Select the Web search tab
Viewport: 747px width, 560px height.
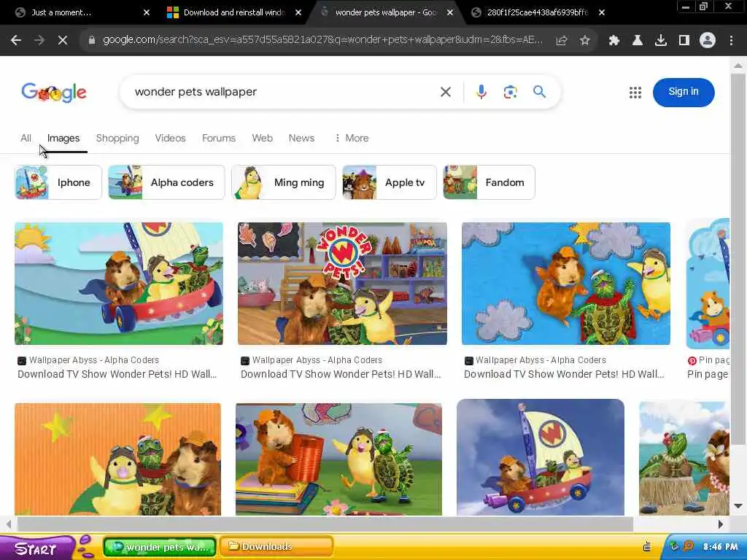click(262, 138)
